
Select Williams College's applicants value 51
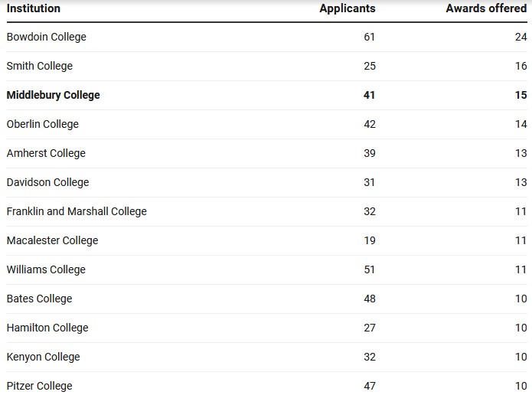(369, 269)
